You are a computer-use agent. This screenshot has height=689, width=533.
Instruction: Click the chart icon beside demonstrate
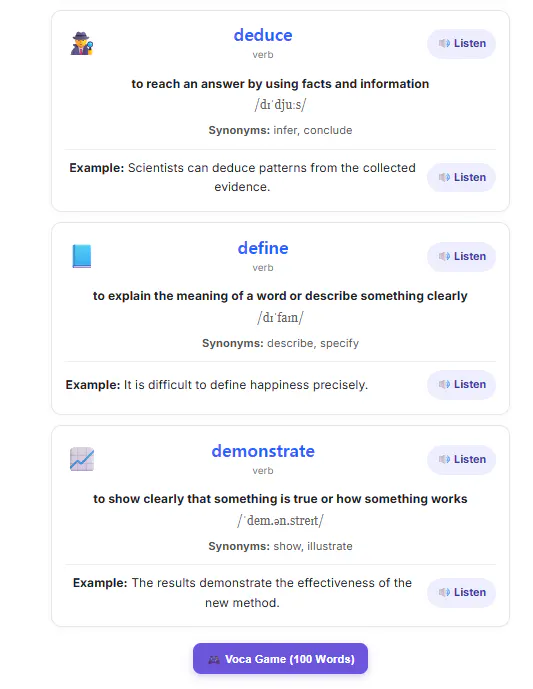click(82, 459)
